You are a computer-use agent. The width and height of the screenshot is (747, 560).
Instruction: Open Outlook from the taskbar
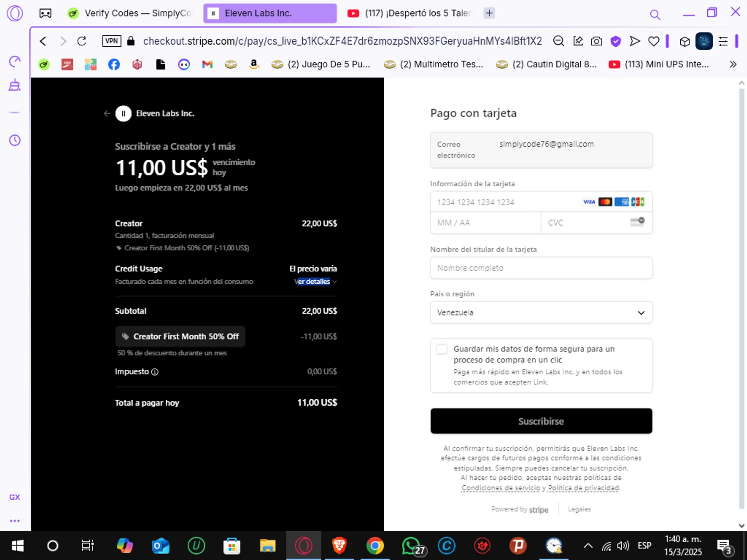point(160,546)
